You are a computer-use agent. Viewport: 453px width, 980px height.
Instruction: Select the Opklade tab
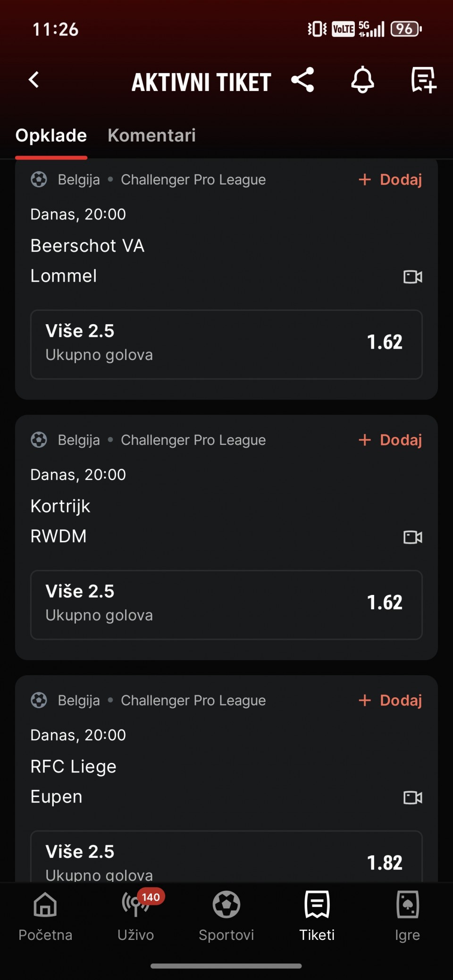[51, 136]
